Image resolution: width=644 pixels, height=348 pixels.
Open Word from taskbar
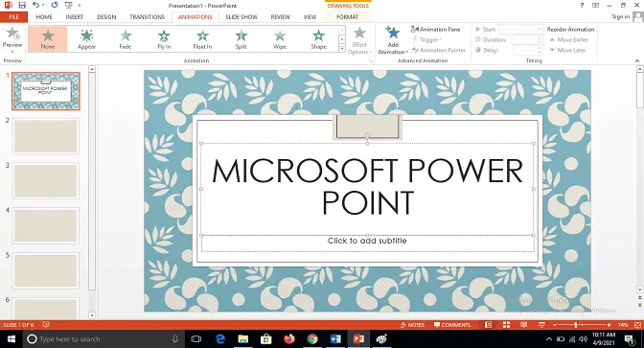(335, 339)
